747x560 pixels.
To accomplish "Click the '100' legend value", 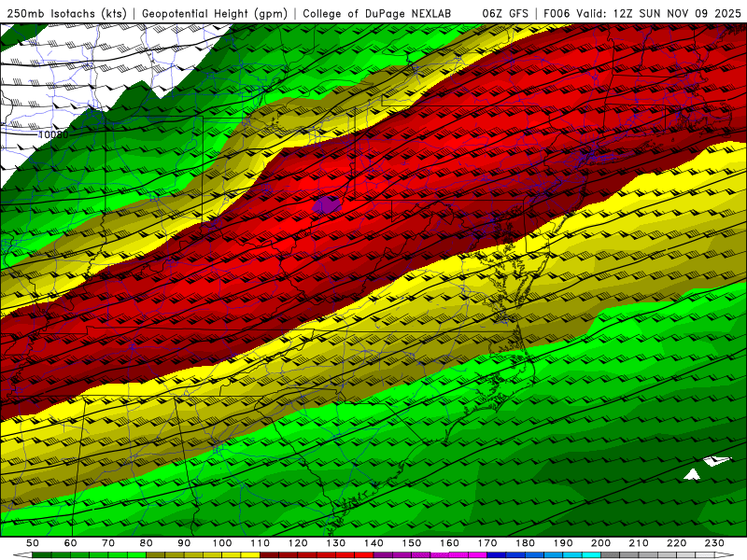I will [x=222, y=543].
